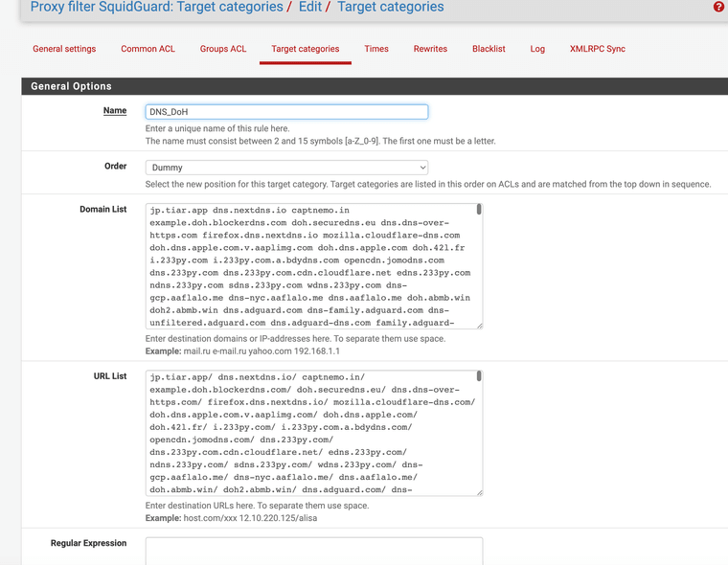The image size is (728, 565).
Task: Expand the Order dropdown showing Dummy
Action: 286,168
